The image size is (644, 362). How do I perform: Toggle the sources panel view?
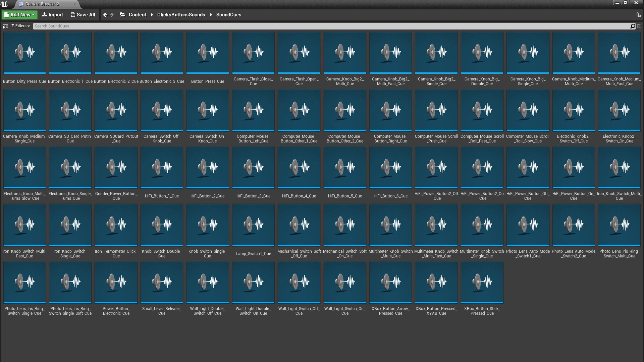(5, 26)
